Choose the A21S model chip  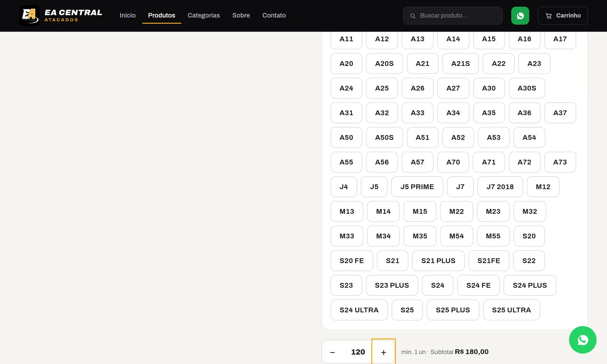pos(461,64)
